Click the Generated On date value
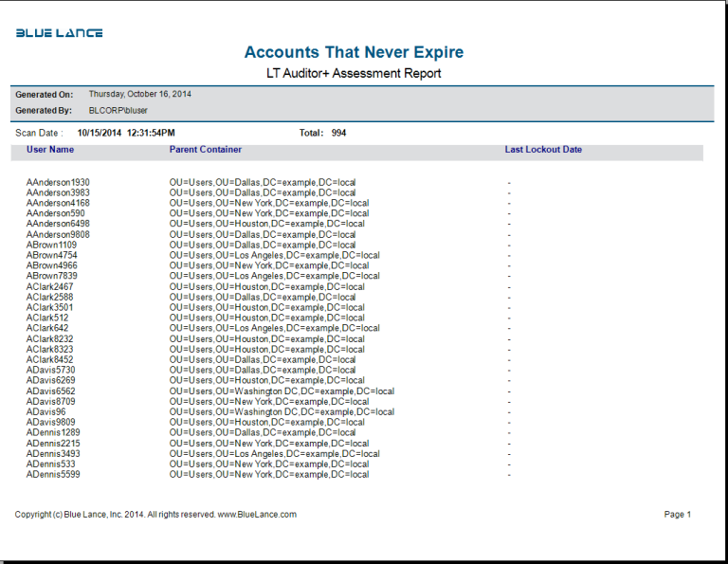This screenshot has width=728, height=564. pos(139,95)
